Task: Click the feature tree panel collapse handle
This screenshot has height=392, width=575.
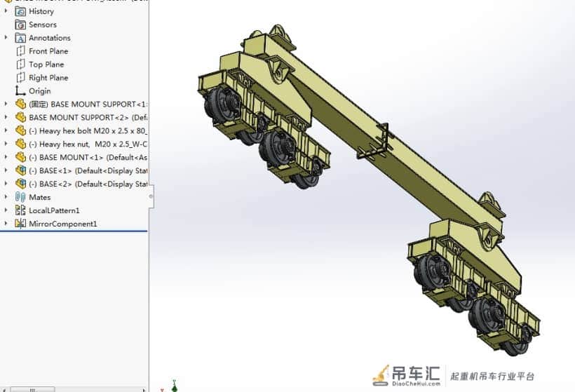Action: pyautogui.click(x=151, y=196)
